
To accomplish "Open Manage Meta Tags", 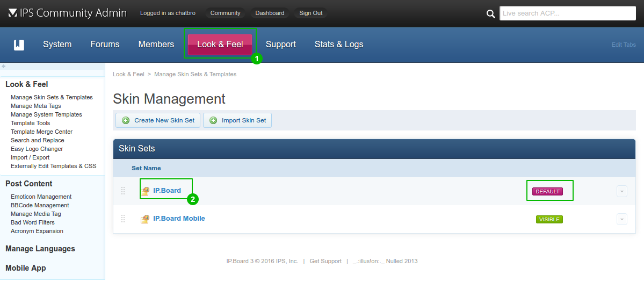I will click(36, 106).
